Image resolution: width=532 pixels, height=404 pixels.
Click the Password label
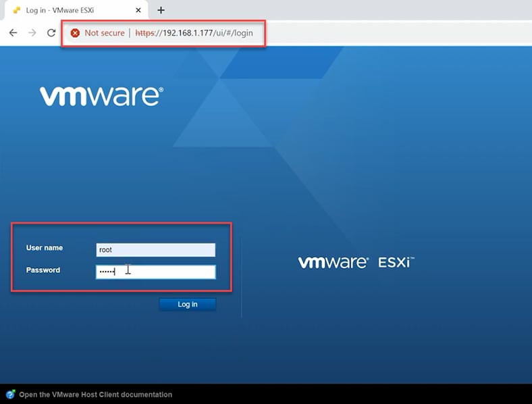point(43,270)
